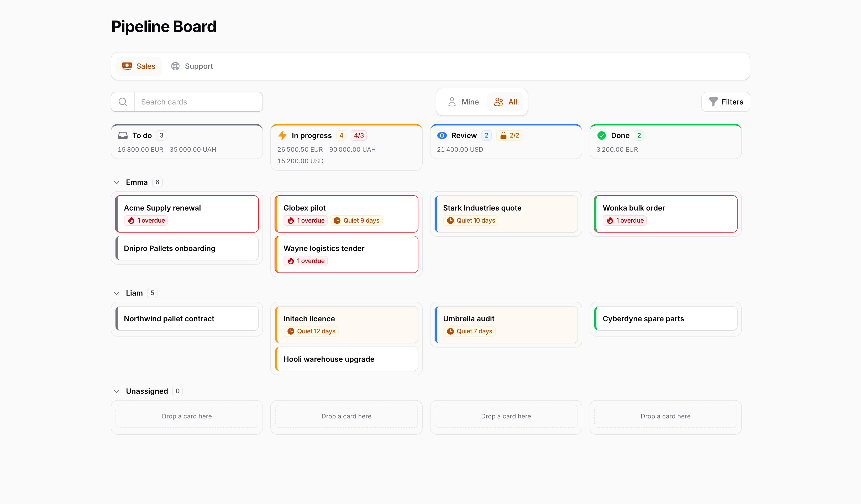Click the Search cards input field

pyautogui.click(x=198, y=102)
